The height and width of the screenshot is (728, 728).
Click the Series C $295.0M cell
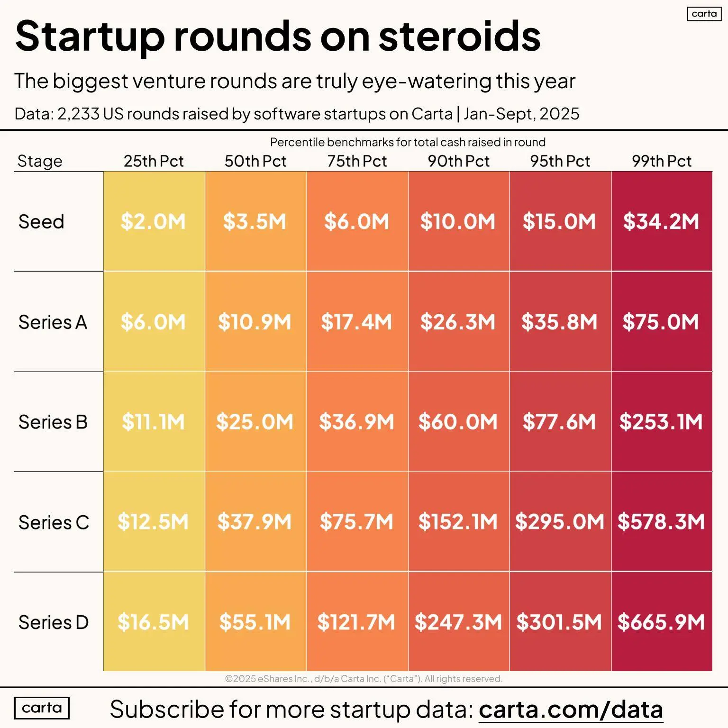coord(560,522)
